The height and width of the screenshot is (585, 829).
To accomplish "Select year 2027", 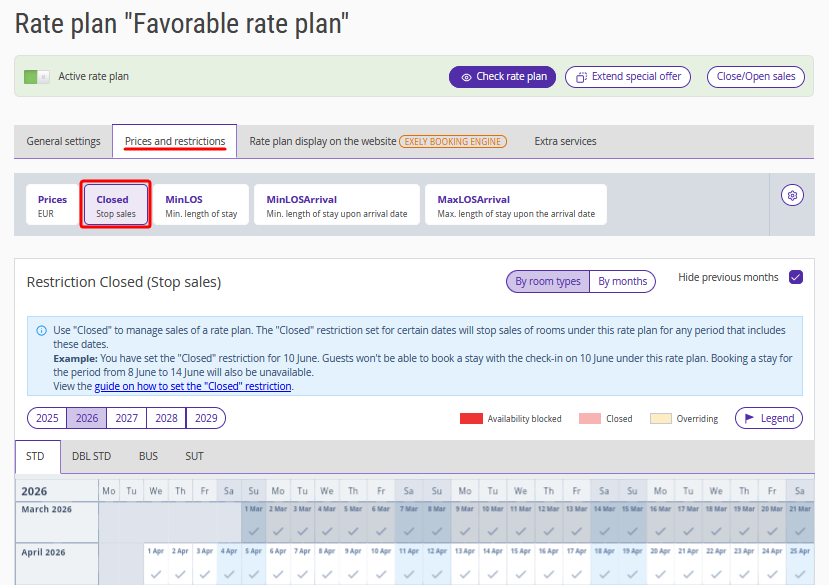I will tap(126, 418).
